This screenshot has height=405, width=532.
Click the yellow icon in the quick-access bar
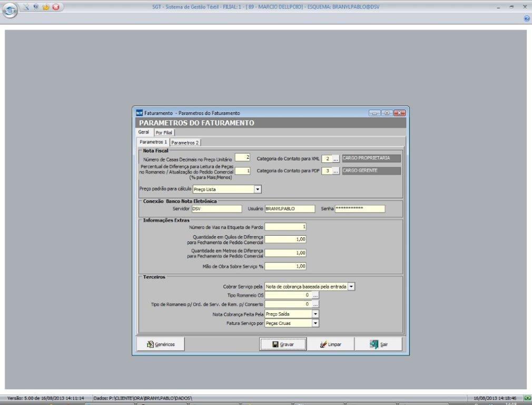[x=45, y=7]
